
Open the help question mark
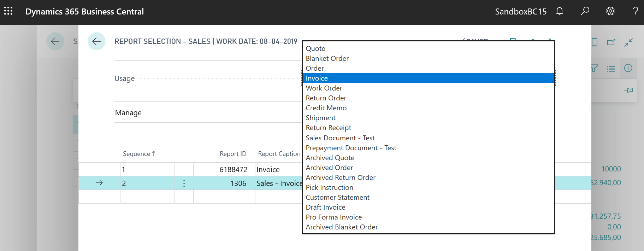pos(635,11)
